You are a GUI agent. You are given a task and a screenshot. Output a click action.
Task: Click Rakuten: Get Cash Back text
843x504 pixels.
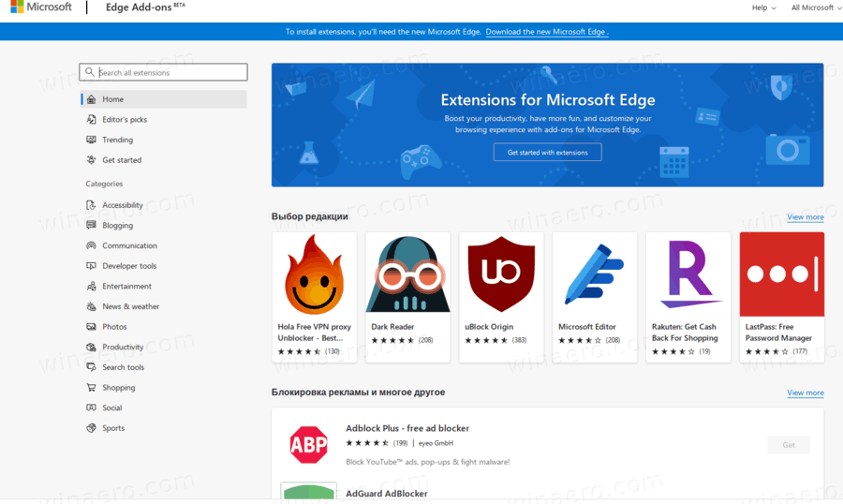coord(685,333)
